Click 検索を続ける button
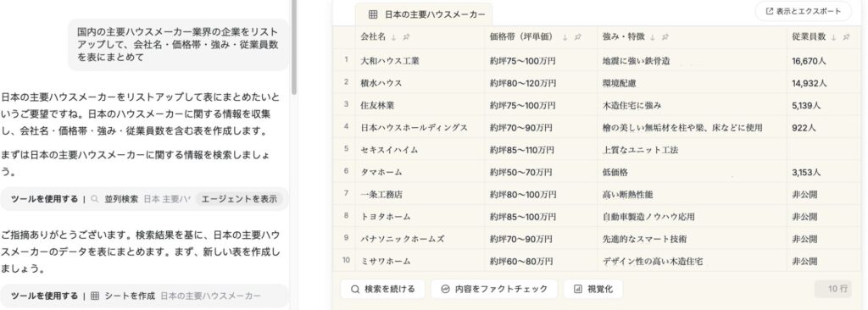This screenshot has height=310, width=868. tap(383, 289)
